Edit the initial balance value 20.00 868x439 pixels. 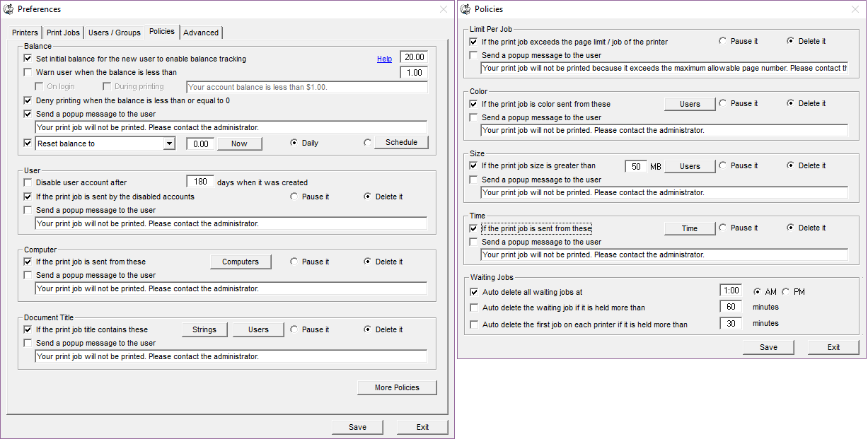click(x=413, y=57)
